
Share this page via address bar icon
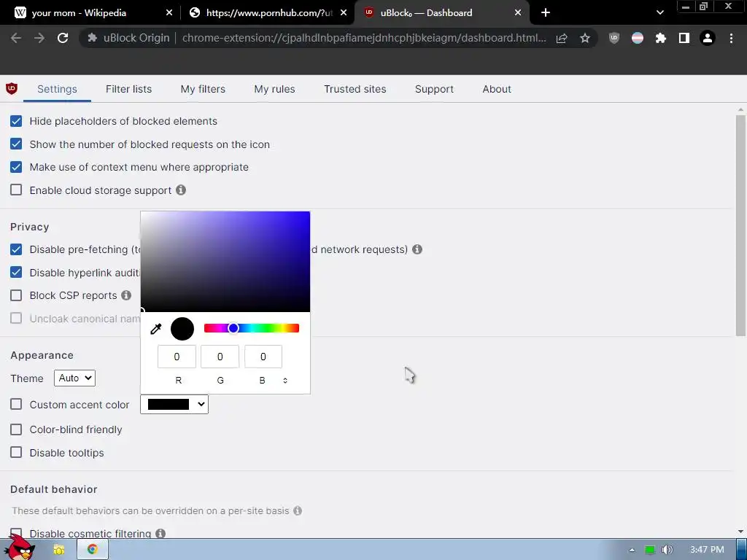pyautogui.click(x=562, y=38)
